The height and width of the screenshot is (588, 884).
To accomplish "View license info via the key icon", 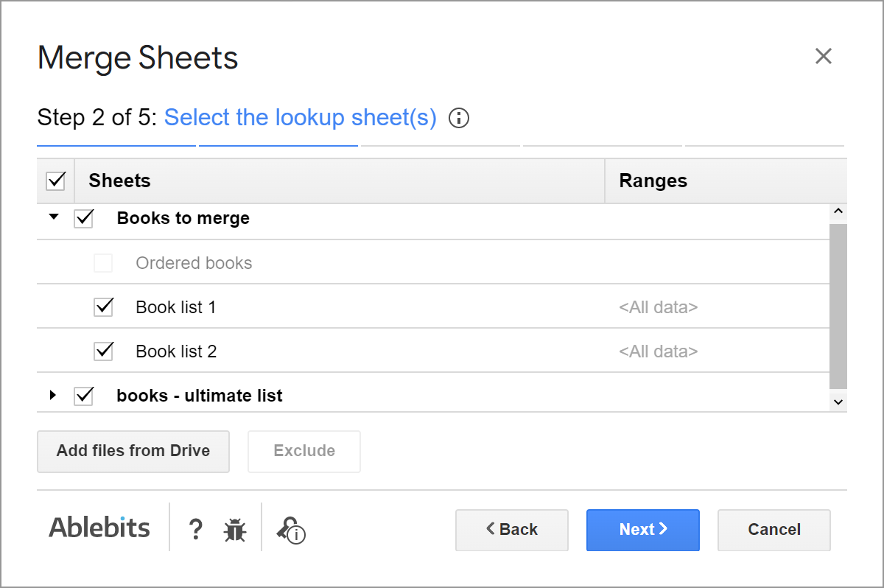I will point(290,529).
